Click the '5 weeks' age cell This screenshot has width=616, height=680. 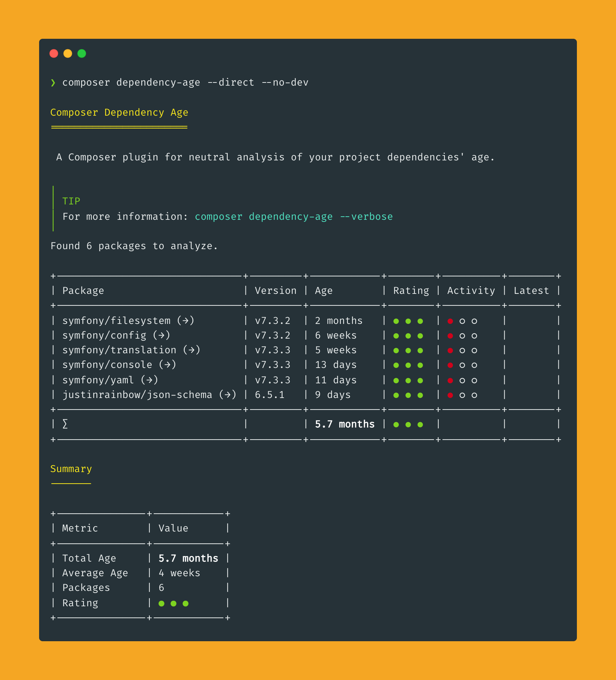click(x=336, y=350)
